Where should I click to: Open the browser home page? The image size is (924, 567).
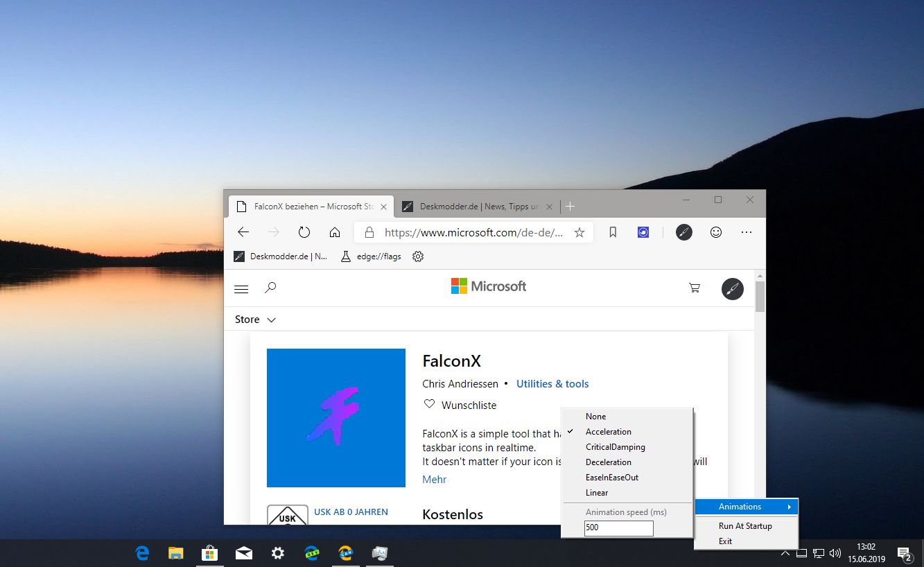[x=335, y=232]
